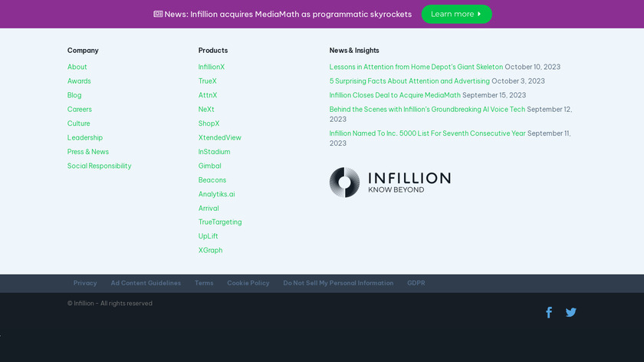Open the Privacy footer menu item

(85, 283)
